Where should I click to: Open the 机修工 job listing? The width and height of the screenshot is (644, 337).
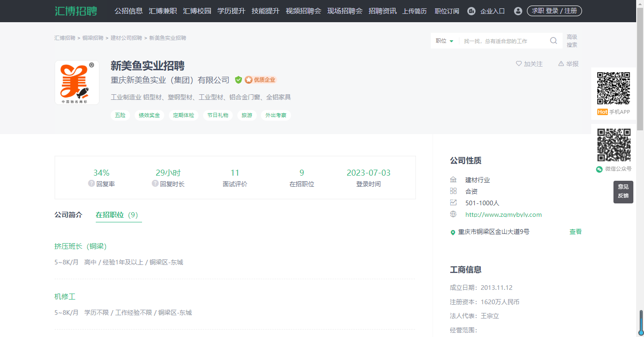click(x=65, y=296)
